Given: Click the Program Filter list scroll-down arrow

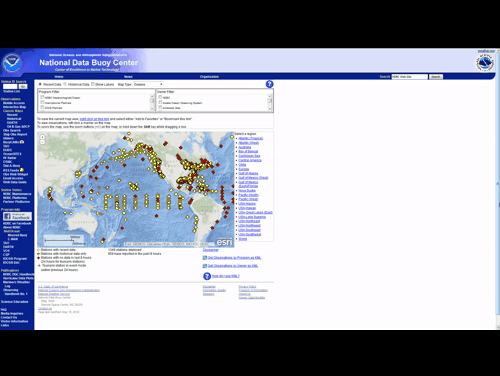Looking at the screenshot, I should (x=152, y=109).
